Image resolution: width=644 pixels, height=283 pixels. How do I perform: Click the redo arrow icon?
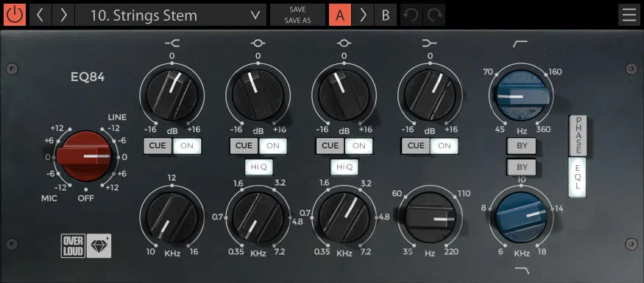coord(434,15)
